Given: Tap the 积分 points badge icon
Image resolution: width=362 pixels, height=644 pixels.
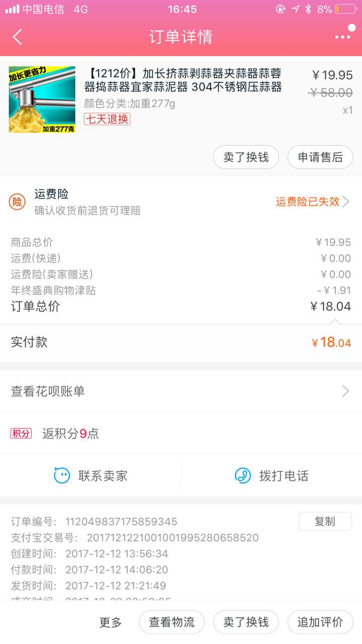Looking at the screenshot, I should tap(21, 433).
